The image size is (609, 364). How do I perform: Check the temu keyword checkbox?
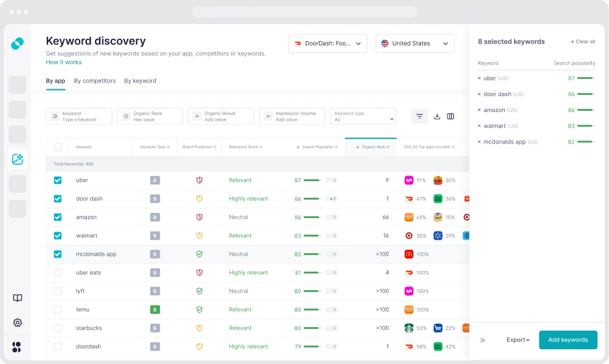(58, 310)
